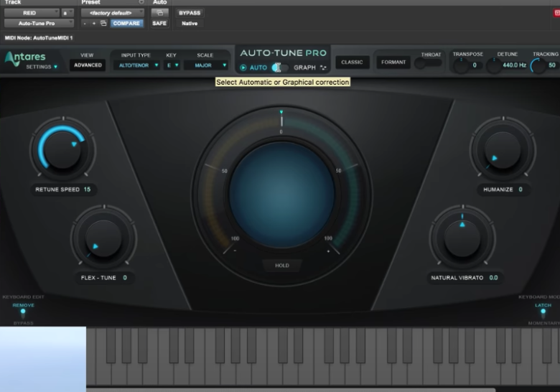Click the Natural Vibrato value 0.0
This screenshot has width=560, height=392.
pyautogui.click(x=493, y=277)
